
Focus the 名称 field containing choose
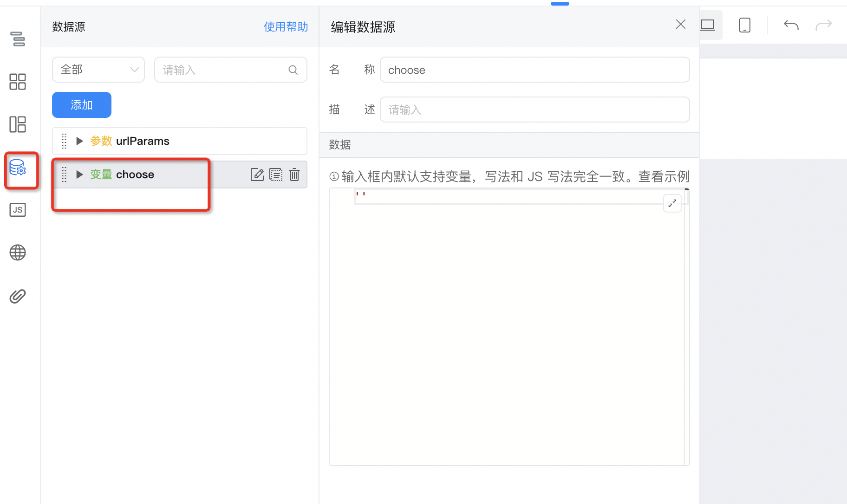click(535, 70)
